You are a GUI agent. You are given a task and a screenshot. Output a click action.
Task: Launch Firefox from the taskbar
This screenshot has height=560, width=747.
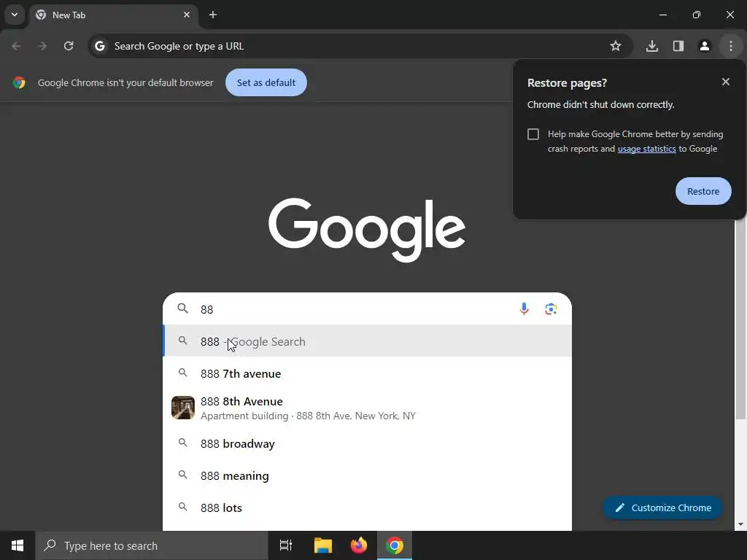(x=359, y=545)
